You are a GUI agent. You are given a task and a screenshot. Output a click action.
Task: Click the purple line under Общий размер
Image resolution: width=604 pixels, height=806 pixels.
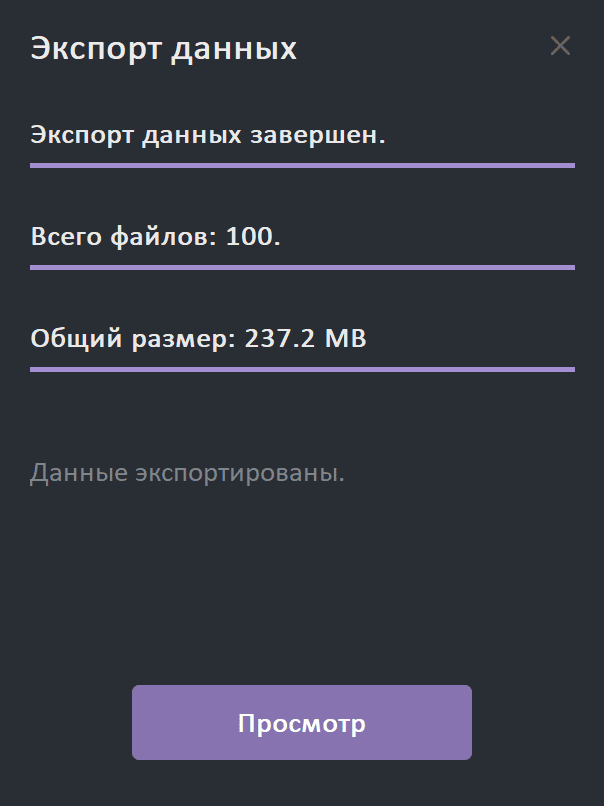(x=302, y=369)
